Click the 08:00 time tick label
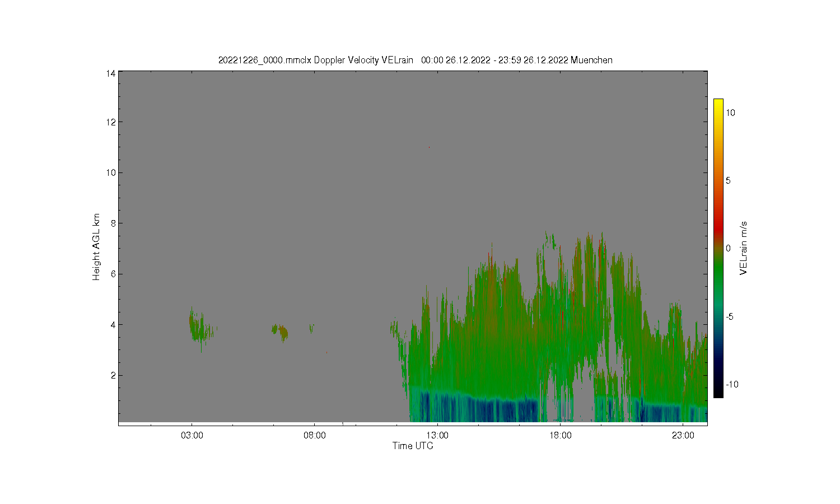The height and width of the screenshot is (504, 840). (x=314, y=435)
